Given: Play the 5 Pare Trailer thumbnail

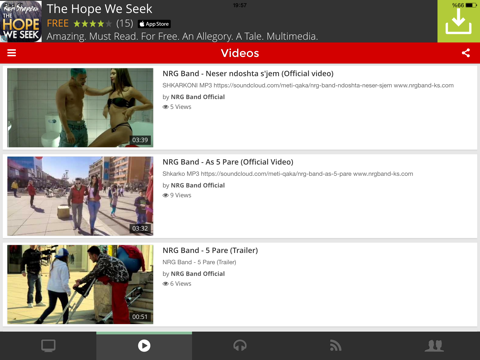Looking at the screenshot, I should pos(80,284).
